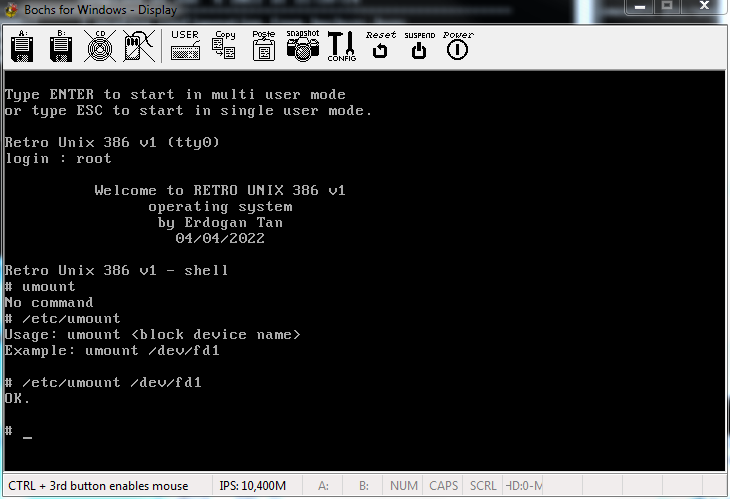Image resolution: width=730 pixels, height=499 pixels.
Task: Click the SCRL indicator in status bar
Action: point(483,486)
